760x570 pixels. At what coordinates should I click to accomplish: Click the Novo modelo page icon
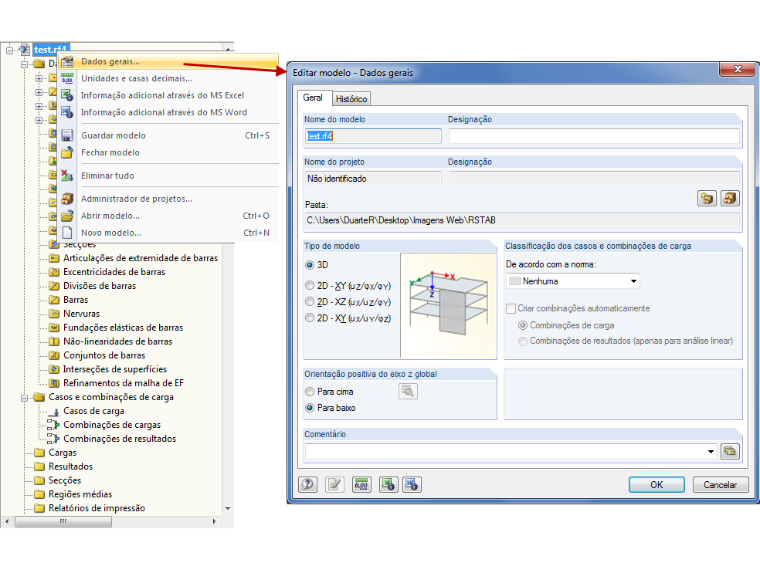pos(67,233)
